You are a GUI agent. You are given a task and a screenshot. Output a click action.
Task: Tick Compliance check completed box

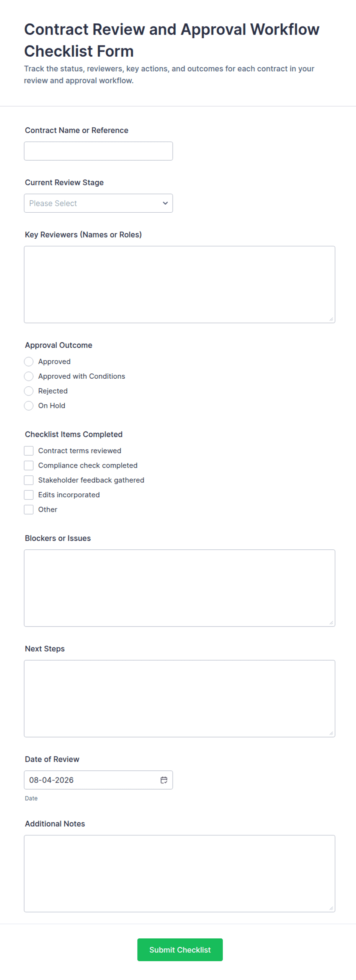(29, 465)
